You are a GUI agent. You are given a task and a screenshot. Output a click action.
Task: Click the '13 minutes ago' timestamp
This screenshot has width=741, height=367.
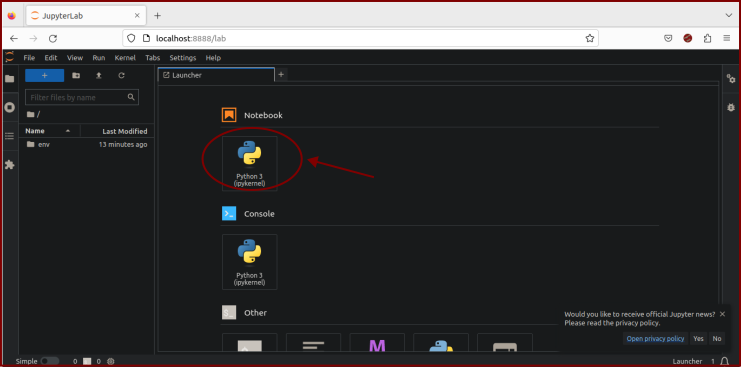(123, 145)
